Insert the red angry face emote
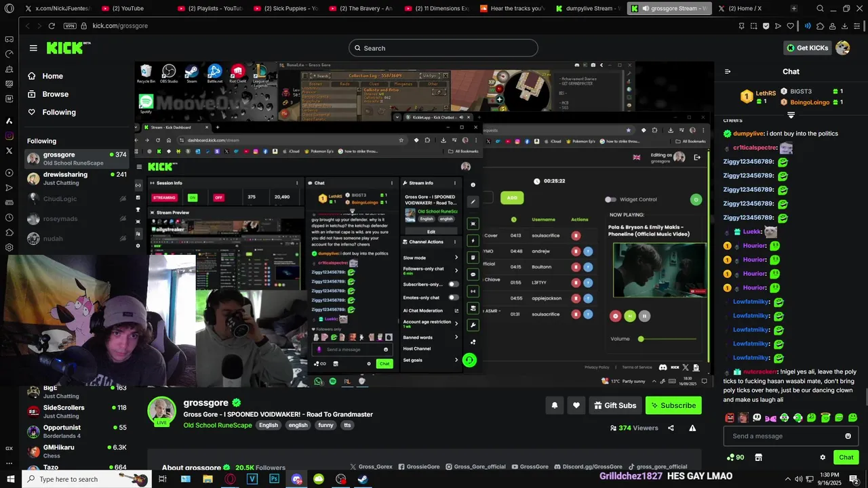Image resolution: width=868 pixels, height=488 pixels. 730,418
